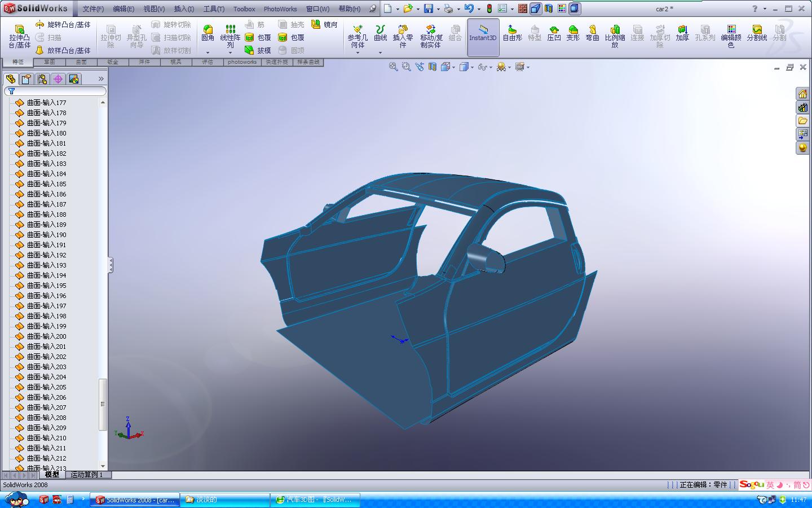Open File Explorer folder task pane

[802, 121]
